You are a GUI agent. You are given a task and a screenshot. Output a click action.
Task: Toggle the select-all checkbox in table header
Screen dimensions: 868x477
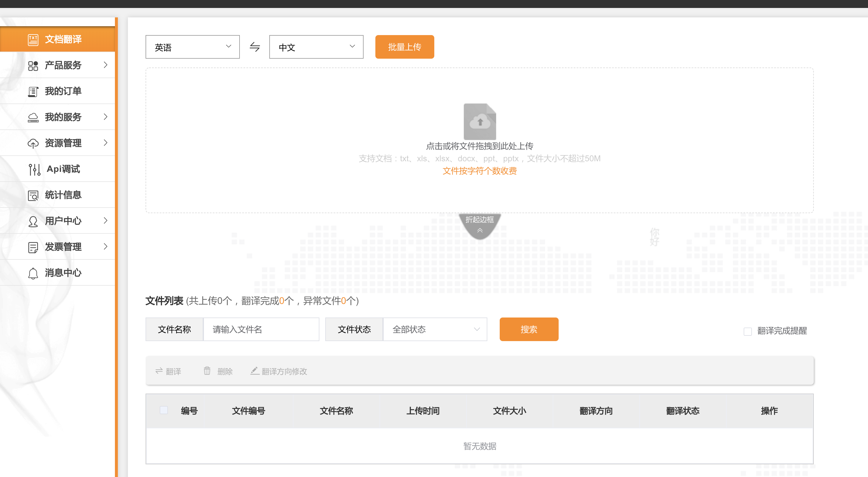164,410
